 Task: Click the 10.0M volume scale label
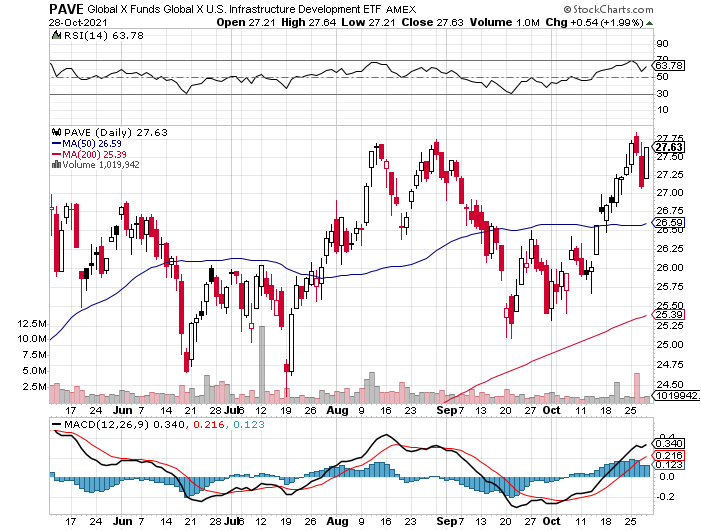coord(32,339)
